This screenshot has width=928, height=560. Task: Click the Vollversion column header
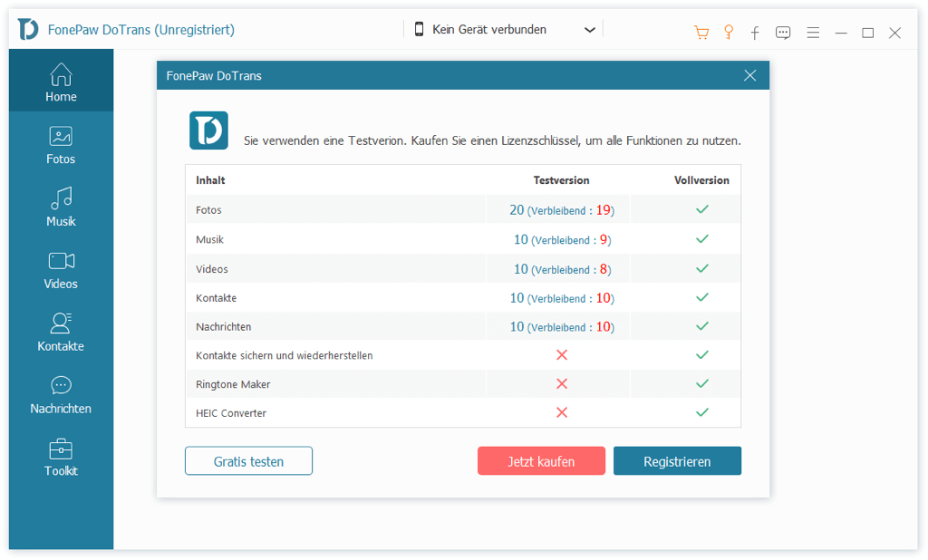[701, 180]
